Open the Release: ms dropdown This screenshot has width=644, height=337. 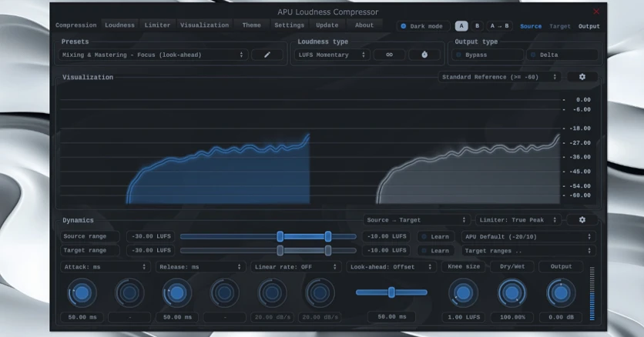[200, 267]
